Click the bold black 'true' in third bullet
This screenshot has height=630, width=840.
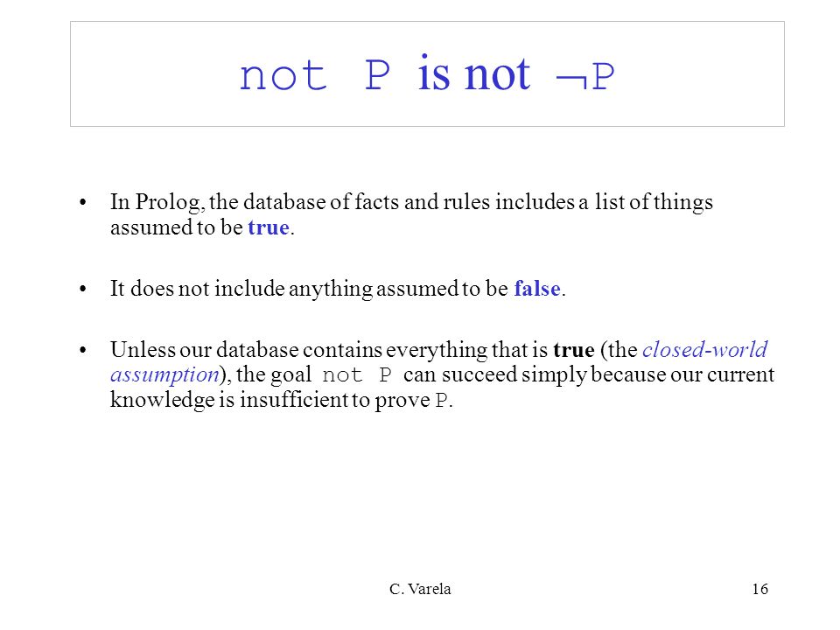click(x=574, y=350)
